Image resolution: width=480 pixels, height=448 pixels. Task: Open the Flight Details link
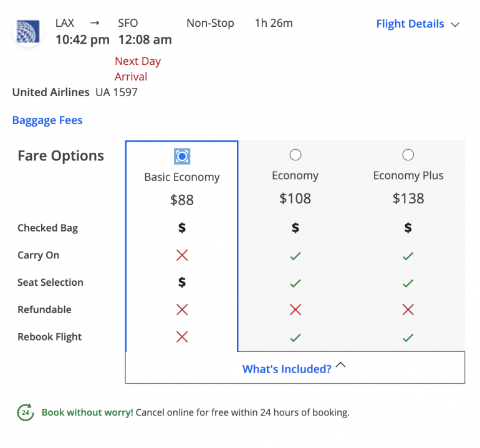click(410, 24)
